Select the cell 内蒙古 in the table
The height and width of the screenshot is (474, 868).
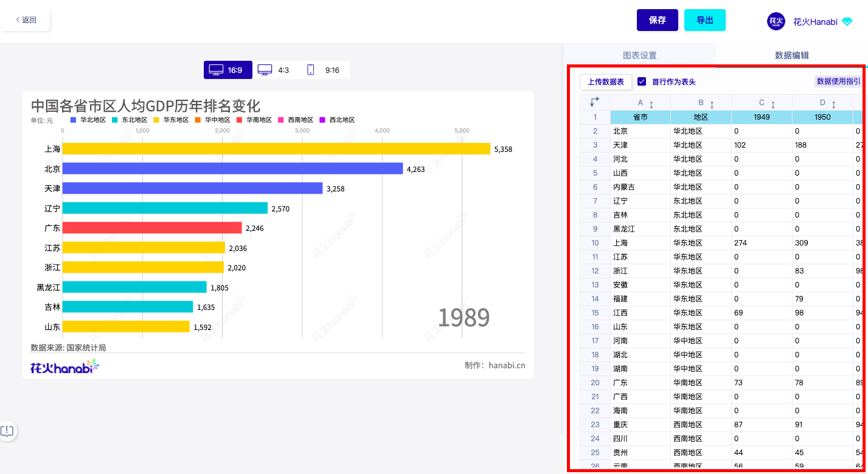pyautogui.click(x=640, y=187)
